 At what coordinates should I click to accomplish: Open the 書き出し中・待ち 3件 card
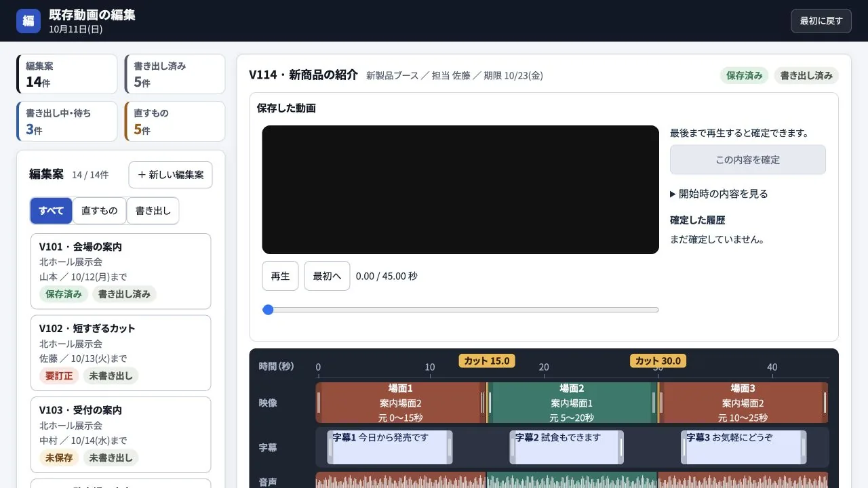[66, 121]
